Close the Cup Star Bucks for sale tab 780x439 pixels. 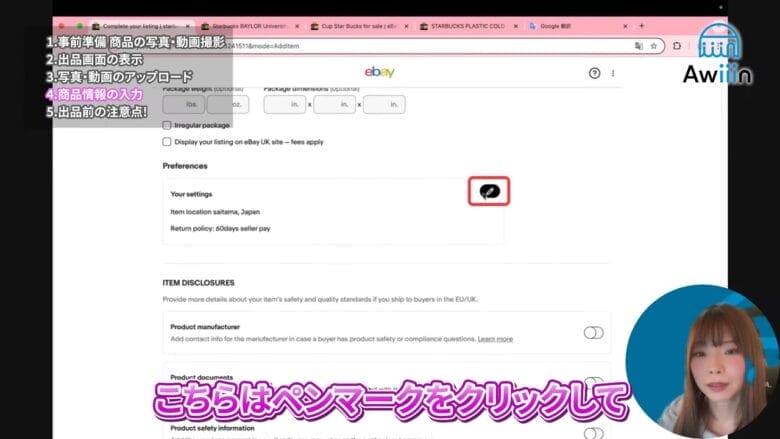coord(406,26)
